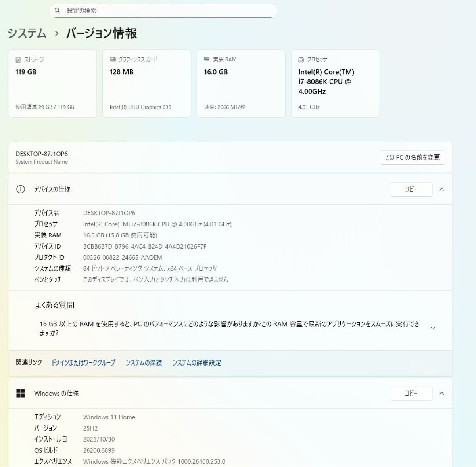Click the 実装 RAM memory icon
This screenshot has width=476, height=467.
click(x=206, y=59)
